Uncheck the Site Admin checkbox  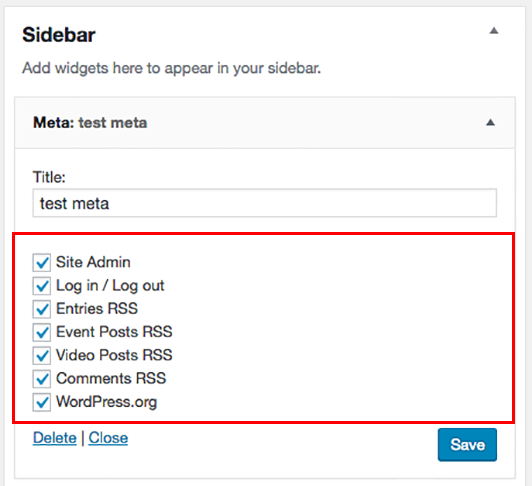pyautogui.click(x=42, y=262)
